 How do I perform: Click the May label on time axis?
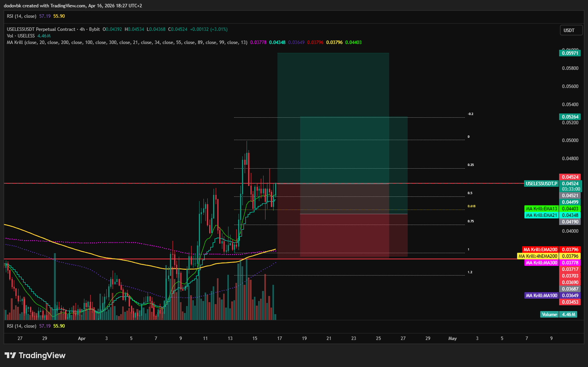pos(452,338)
